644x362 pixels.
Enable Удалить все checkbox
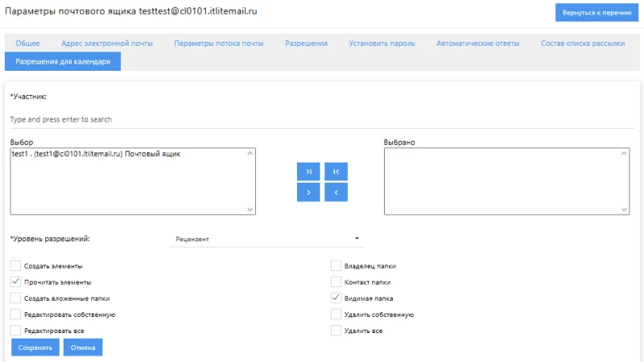[336, 331]
